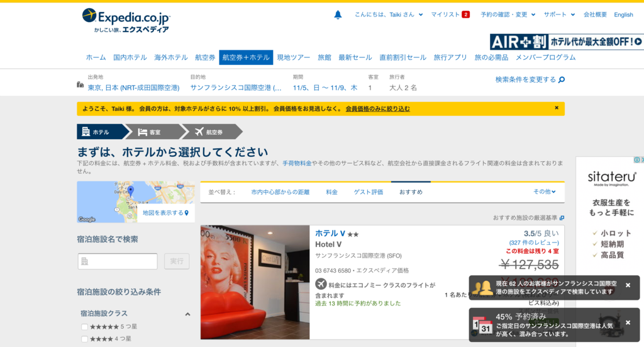Expand 予約の確認・変更 menu
Screen dimensions: 644x347
[508, 14]
